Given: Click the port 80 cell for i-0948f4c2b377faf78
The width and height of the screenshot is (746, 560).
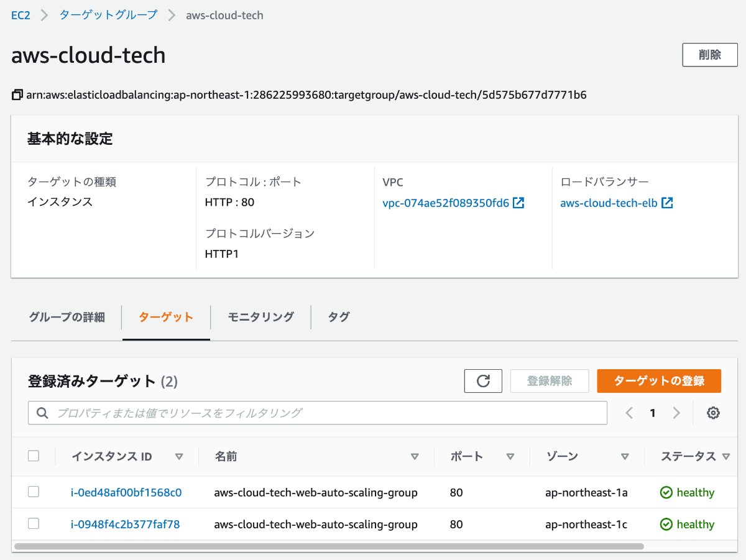Looking at the screenshot, I should click(x=456, y=524).
